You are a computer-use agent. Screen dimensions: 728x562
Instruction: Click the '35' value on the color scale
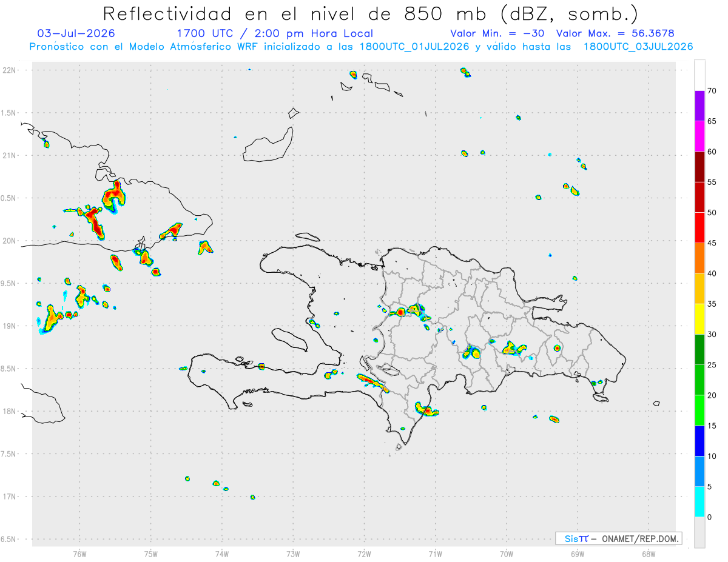pos(712,304)
